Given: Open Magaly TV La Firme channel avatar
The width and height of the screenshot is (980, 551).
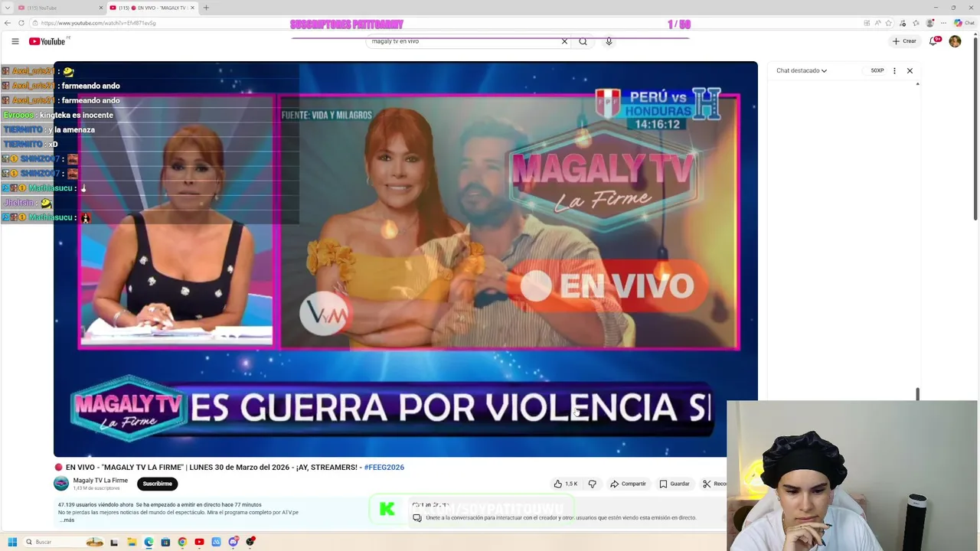Looking at the screenshot, I should 61,484.
